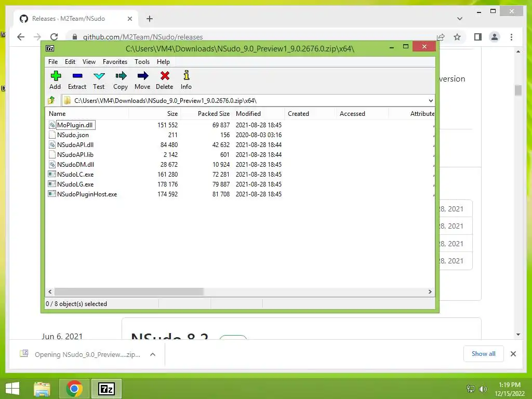
Task: Click the 7-Zip horizontal scrollbar thumb
Action: click(129, 292)
